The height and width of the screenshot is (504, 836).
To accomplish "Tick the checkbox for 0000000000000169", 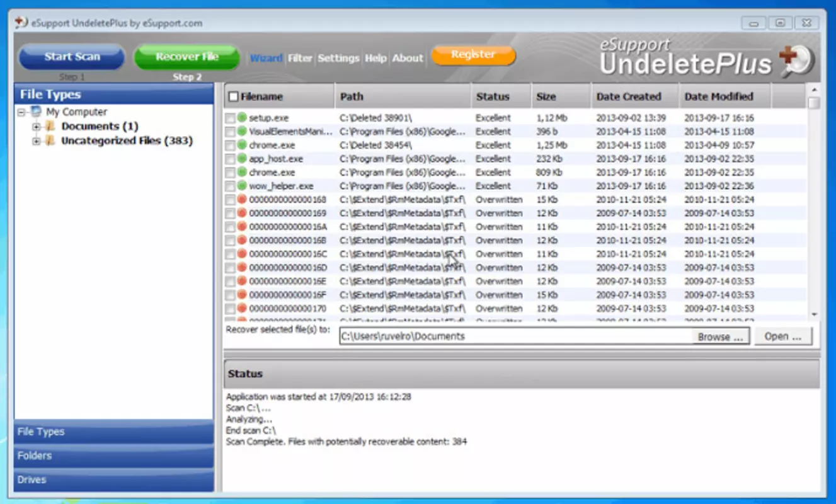I will click(x=231, y=214).
